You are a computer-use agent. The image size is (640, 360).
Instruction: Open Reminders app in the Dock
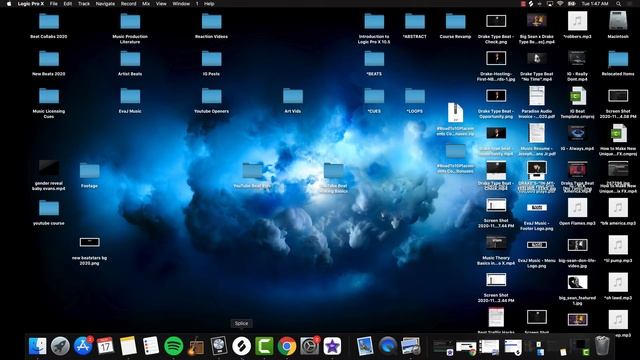tap(151, 346)
